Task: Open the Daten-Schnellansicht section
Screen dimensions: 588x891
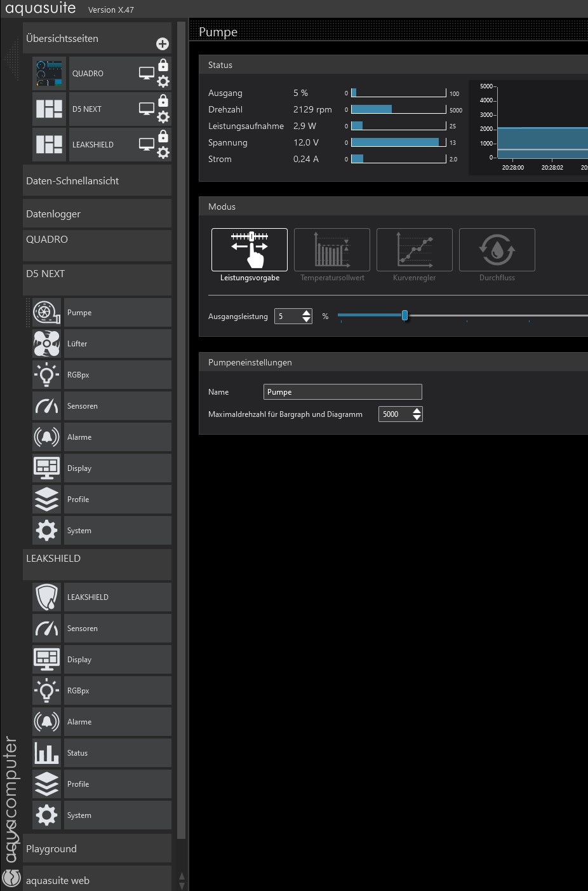Action: tap(97, 181)
